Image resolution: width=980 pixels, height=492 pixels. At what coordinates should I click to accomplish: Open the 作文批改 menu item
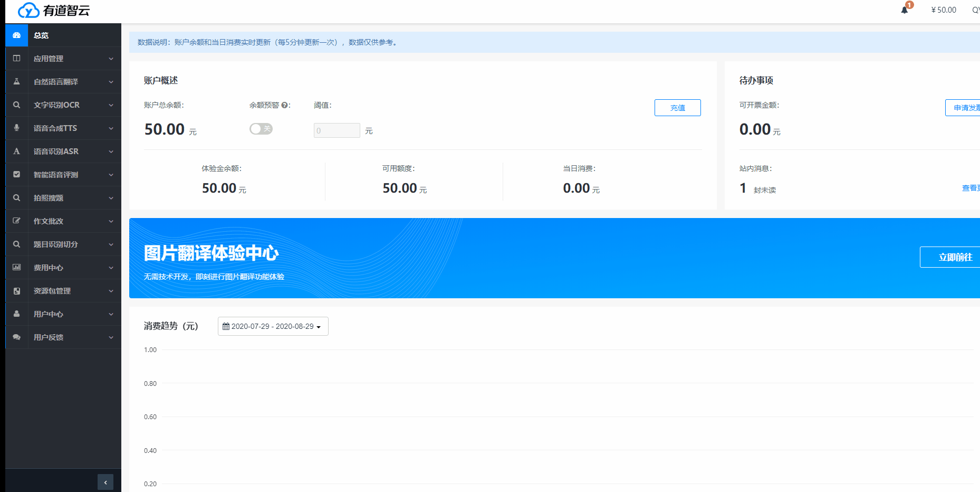tap(63, 221)
